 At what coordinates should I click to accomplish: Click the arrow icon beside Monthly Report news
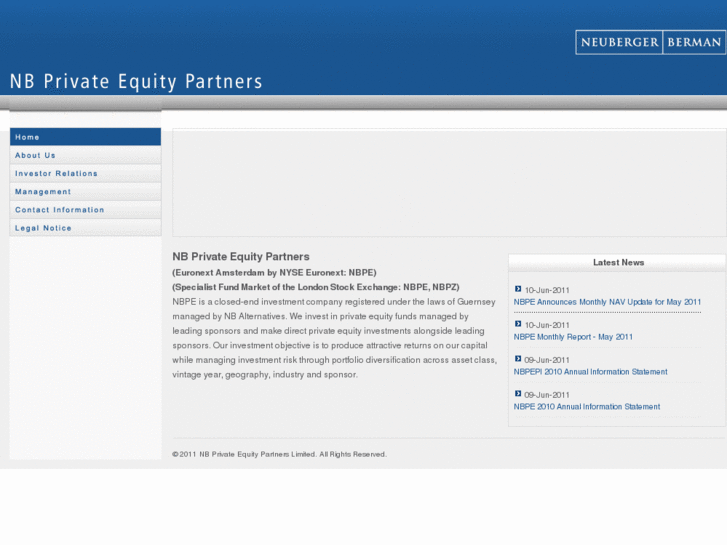tap(518, 324)
